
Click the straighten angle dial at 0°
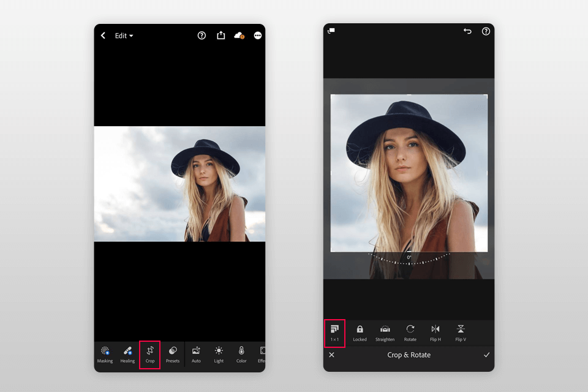[409, 259]
